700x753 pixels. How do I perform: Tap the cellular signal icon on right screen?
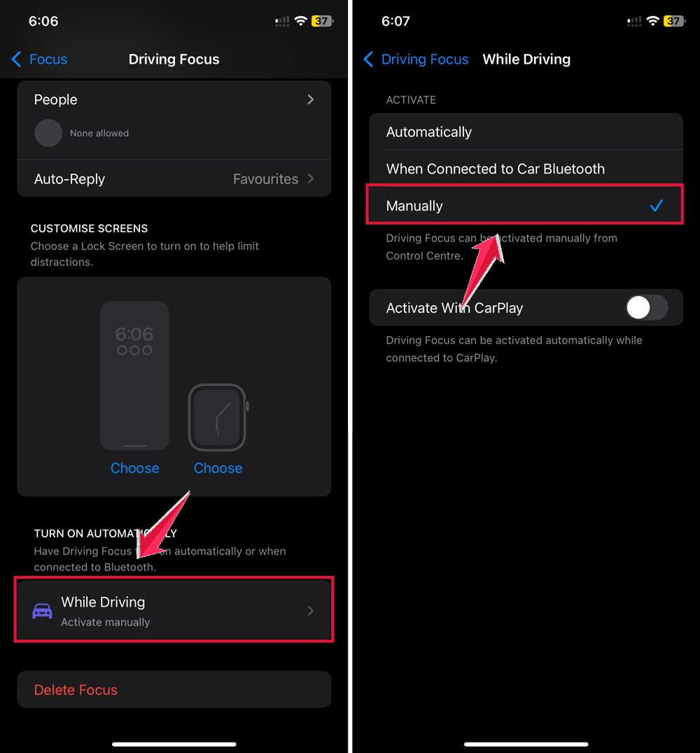tap(634, 21)
